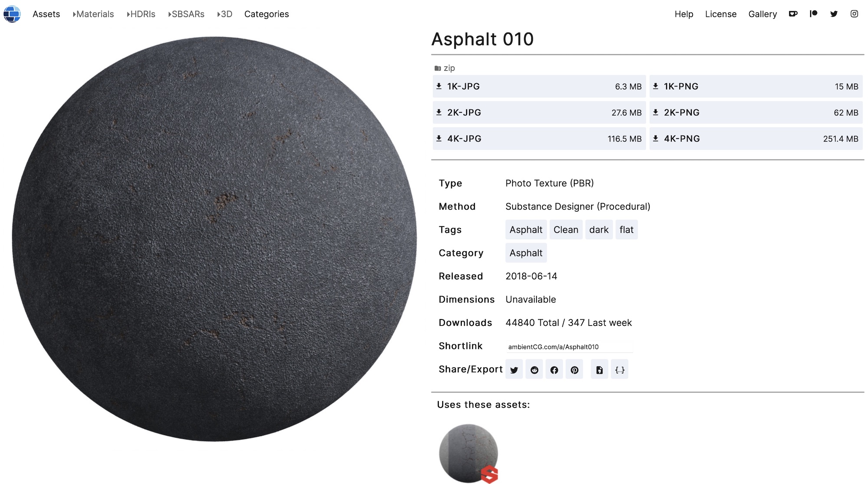Click the JSON export braces icon
Image resolution: width=868 pixels, height=484 pixels.
coord(620,370)
